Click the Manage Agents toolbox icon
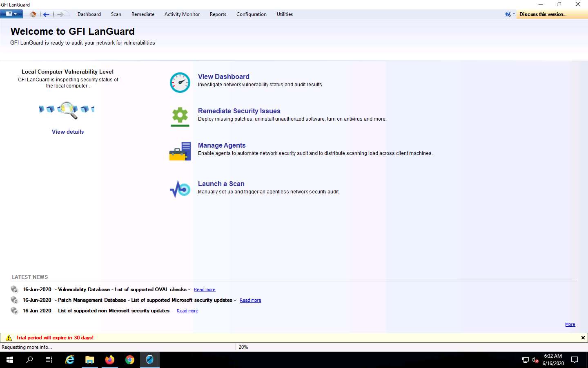Screen dimensions: 588x368 pos(180,151)
